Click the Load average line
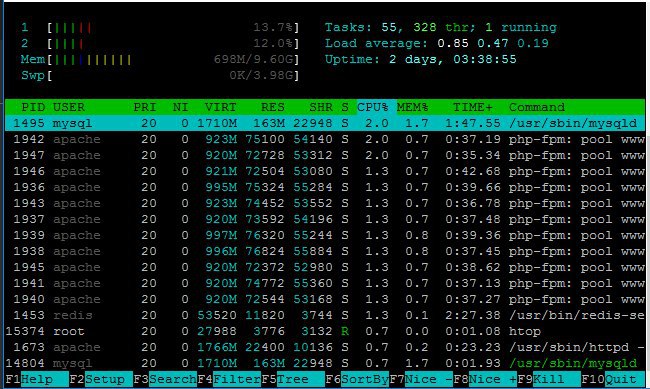 point(437,43)
